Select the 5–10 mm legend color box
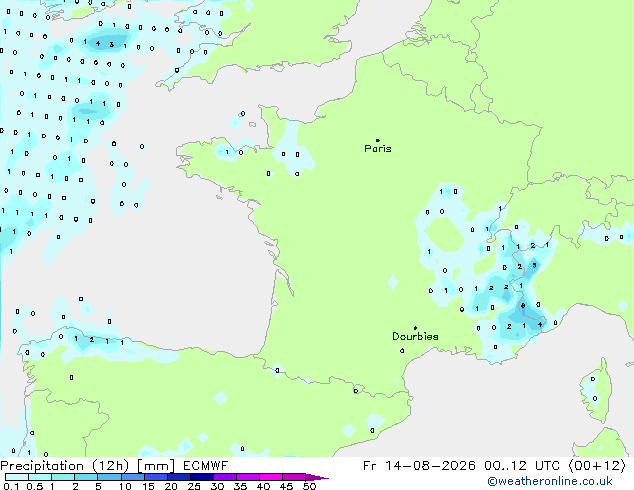This screenshot has width=634, height=490. click(109, 477)
